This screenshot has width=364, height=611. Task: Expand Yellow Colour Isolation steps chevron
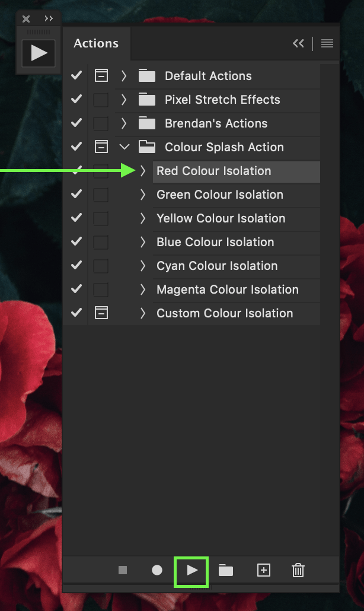(x=143, y=218)
